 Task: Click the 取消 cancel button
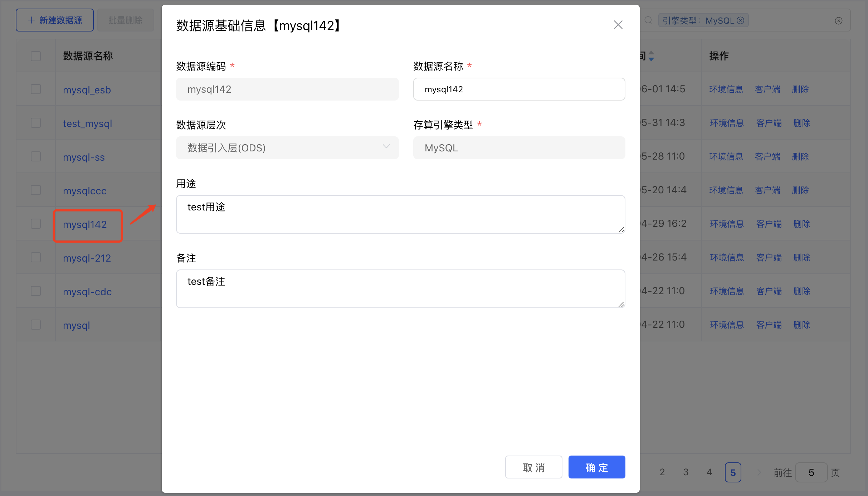pyautogui.click(x=533, y=467)
